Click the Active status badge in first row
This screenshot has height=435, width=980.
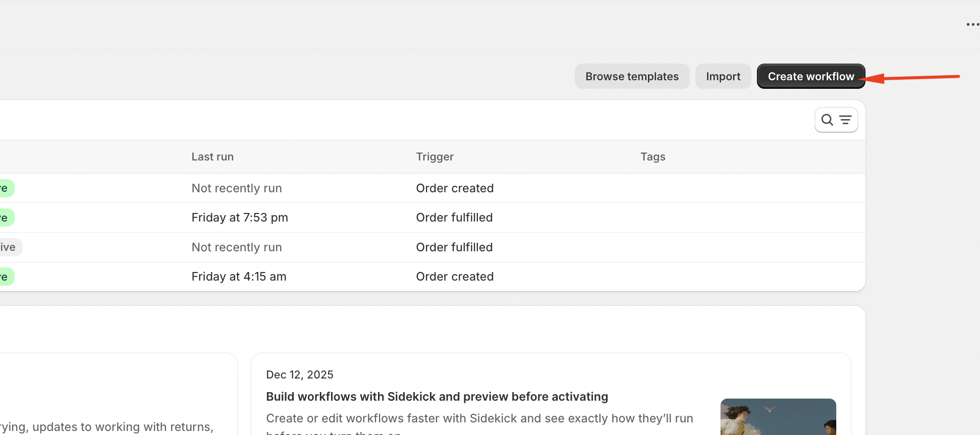coord(5,188)
